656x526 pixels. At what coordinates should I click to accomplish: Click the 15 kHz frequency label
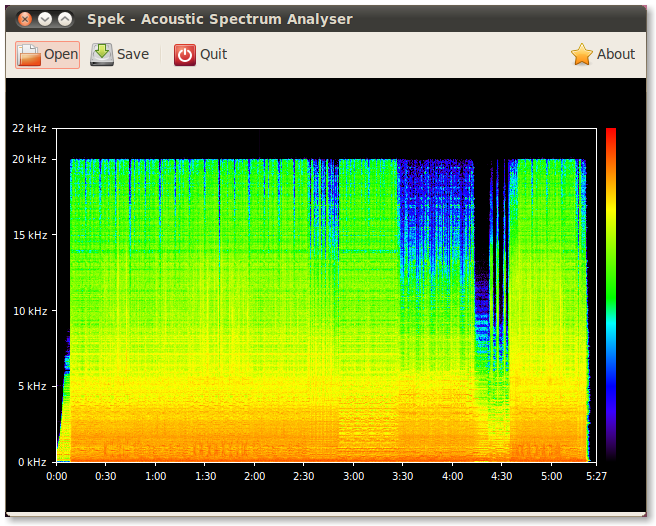coord(30,235)
